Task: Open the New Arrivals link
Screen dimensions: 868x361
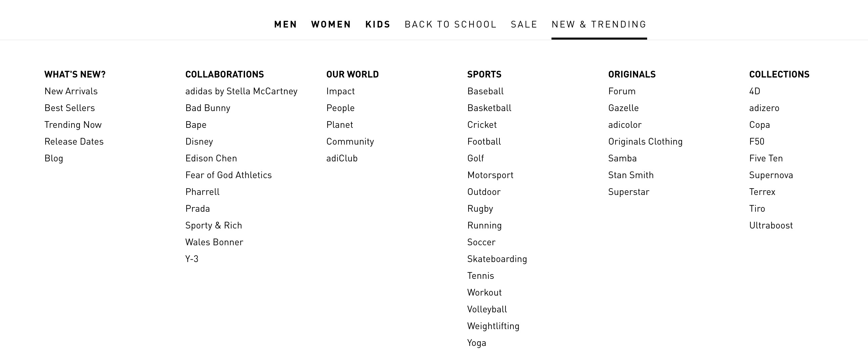Action: pos(71,91)
